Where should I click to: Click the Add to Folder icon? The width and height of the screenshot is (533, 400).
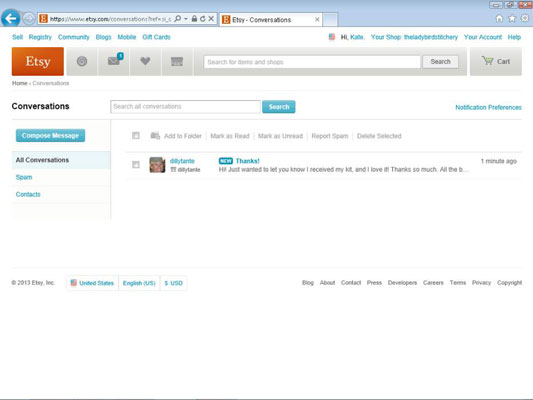pyautogui.click(x=155, y=136)
